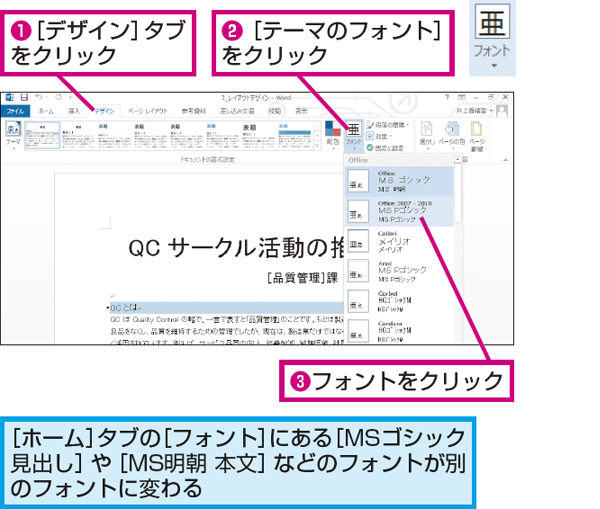Click the save icon in quick access toolbar
Screen dimensions: 600x509
click(23, 97)
